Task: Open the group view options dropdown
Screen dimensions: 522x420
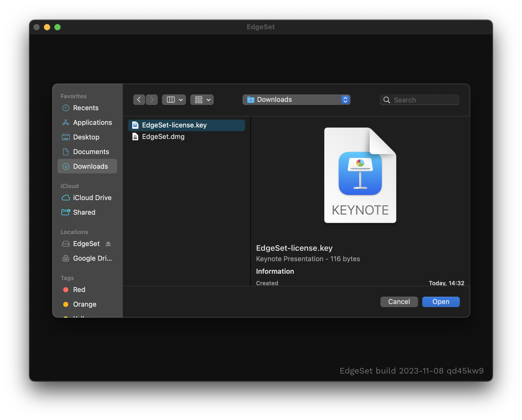Action: pyautogui.click(x=202, y=100)
